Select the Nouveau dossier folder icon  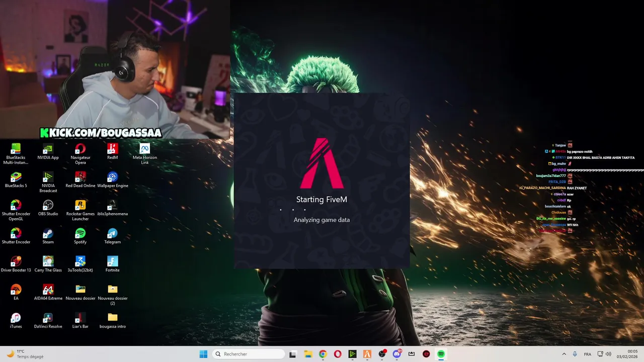pos(80,292)
